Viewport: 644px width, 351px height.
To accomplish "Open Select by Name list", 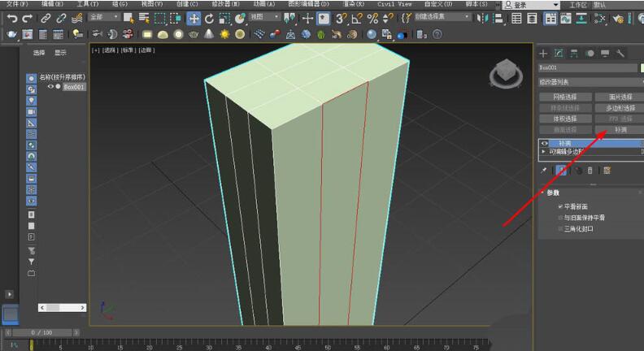I will click(x=144, y=19).
